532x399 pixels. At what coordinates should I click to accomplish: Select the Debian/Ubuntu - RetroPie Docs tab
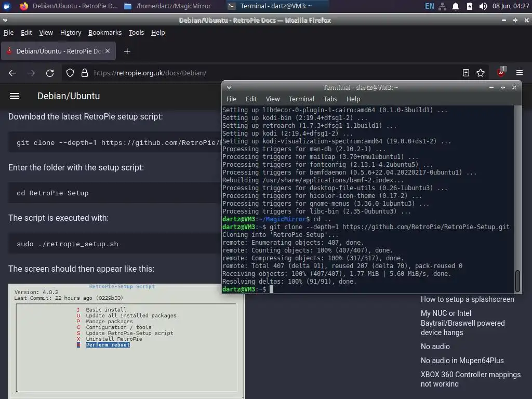[58, 51]
